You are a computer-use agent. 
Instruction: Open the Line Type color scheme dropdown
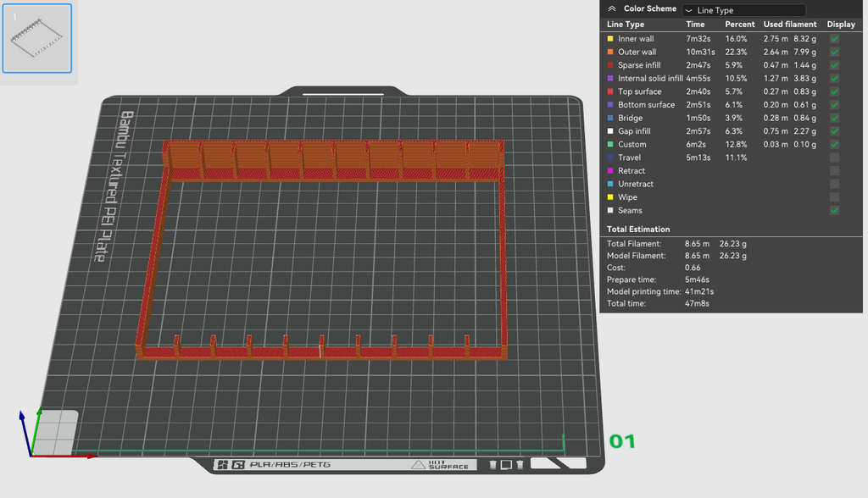[x=744, y=10]
